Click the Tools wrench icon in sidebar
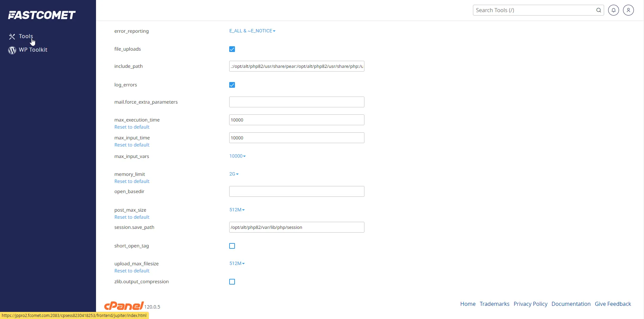This screenshot has width=644, height=319. (12, 36)
